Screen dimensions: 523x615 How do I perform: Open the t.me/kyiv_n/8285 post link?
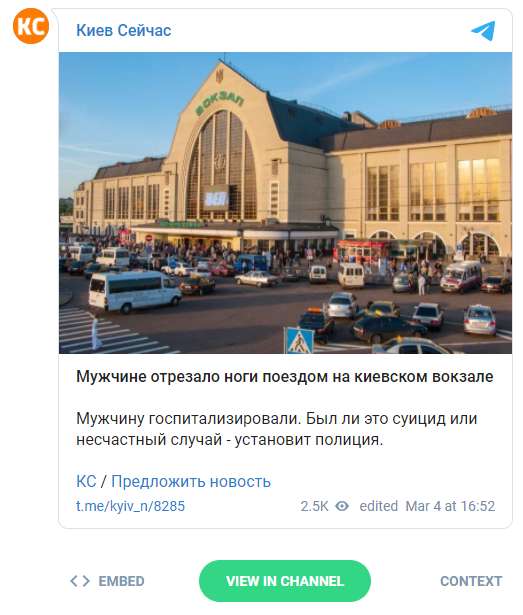(x=130, y=506)
